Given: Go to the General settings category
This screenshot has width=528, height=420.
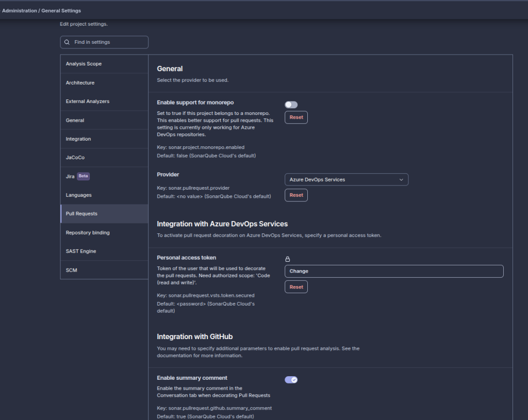Looking at the screenshot, I should (75, 120).
